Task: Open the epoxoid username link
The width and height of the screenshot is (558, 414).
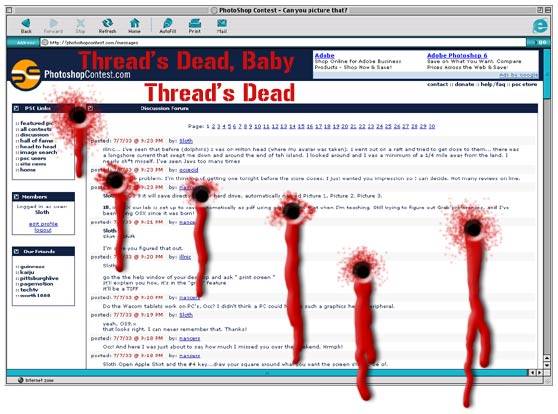Action: 189,170
